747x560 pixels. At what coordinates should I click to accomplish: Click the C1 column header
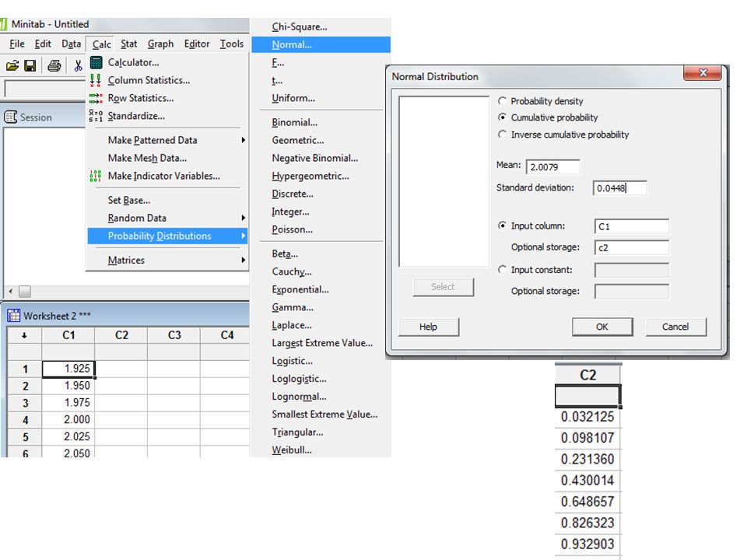68,335
